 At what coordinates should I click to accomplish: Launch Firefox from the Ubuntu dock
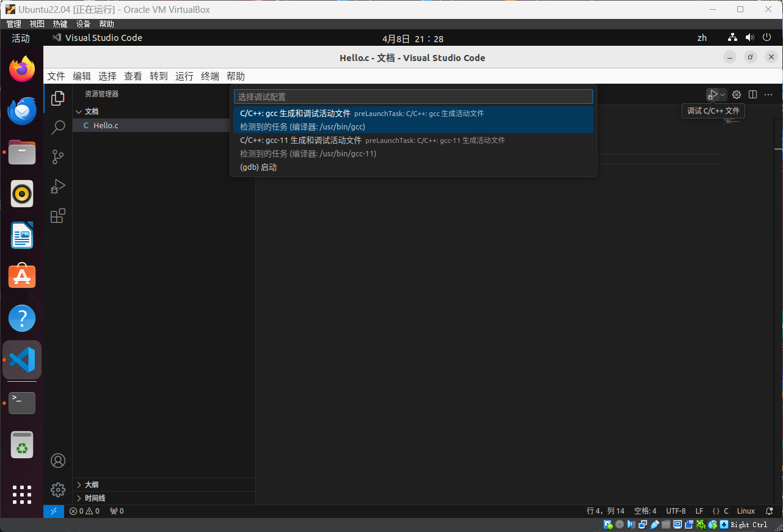(x=22, y=68)
